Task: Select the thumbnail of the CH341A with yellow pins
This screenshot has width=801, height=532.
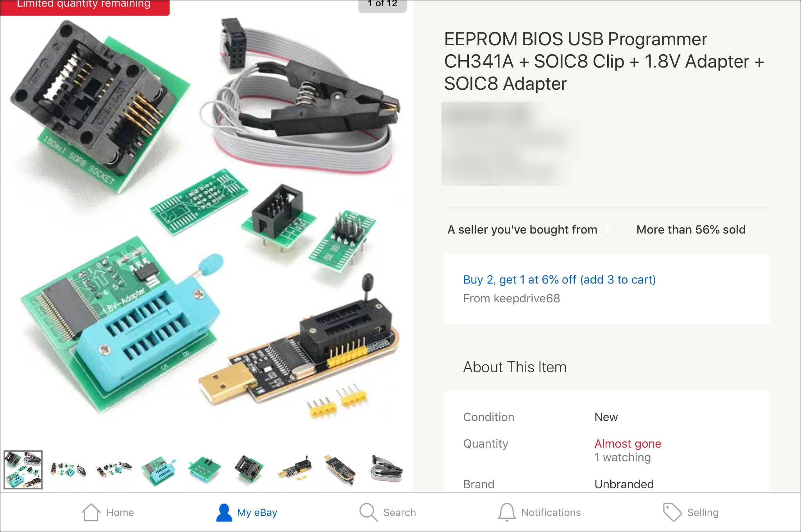Action: tap(295, 470)
